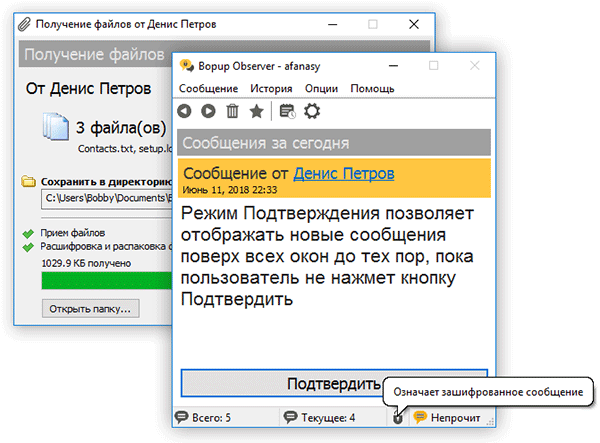Click green checkmark beside 'Расшифровка и распаковка'

28,247
